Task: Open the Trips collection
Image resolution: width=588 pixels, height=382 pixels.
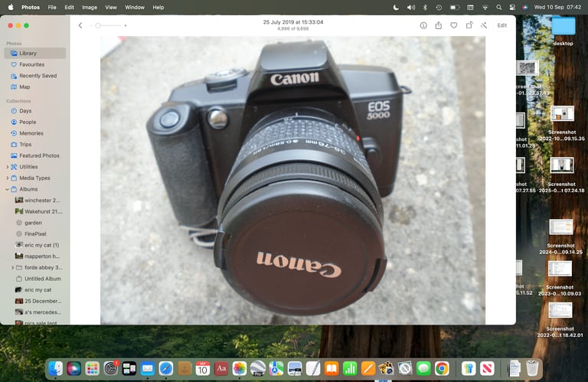Action: coord(35,145)
